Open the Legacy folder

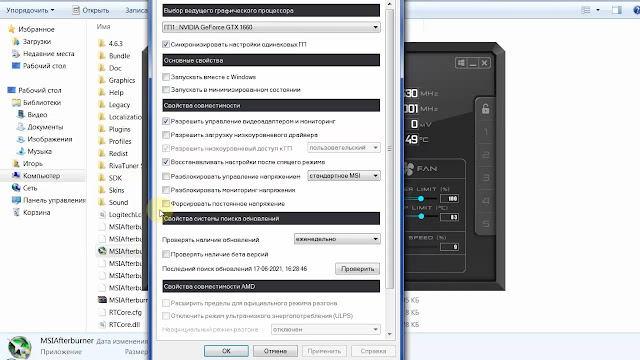click(x=115, y=104)
